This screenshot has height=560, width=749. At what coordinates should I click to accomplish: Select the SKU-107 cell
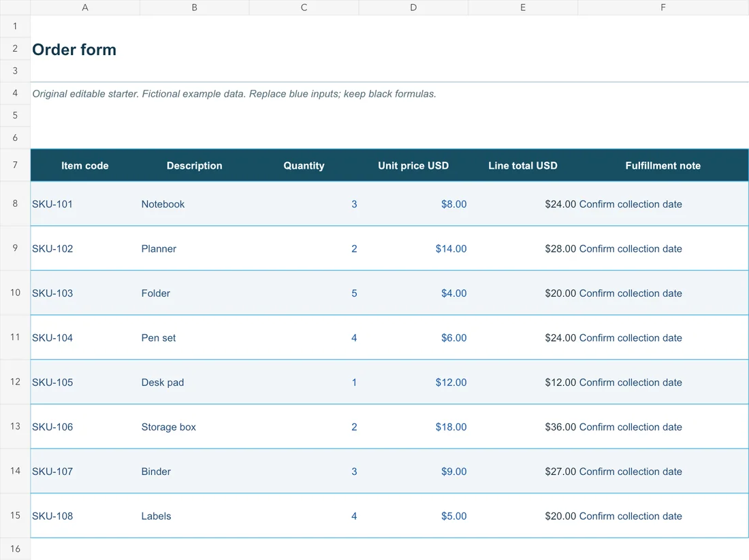tap(85, 471)
